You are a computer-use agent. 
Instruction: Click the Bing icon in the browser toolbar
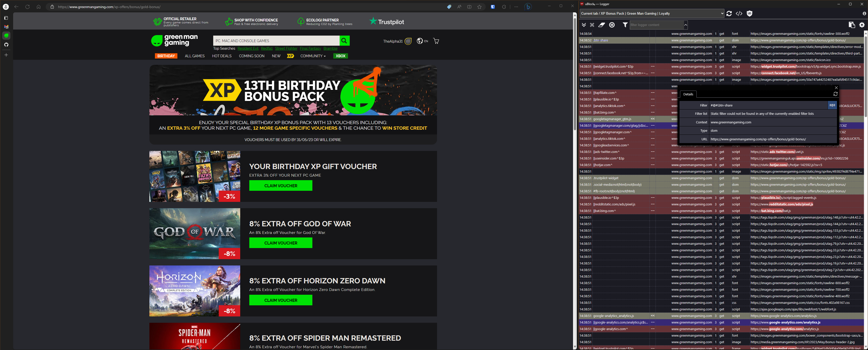pos(528,6)
